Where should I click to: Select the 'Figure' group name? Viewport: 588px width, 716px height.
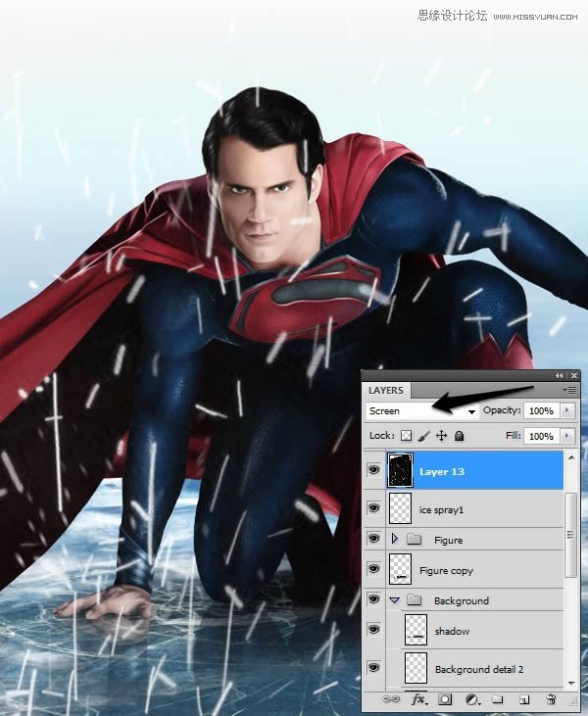pos(449,541)
